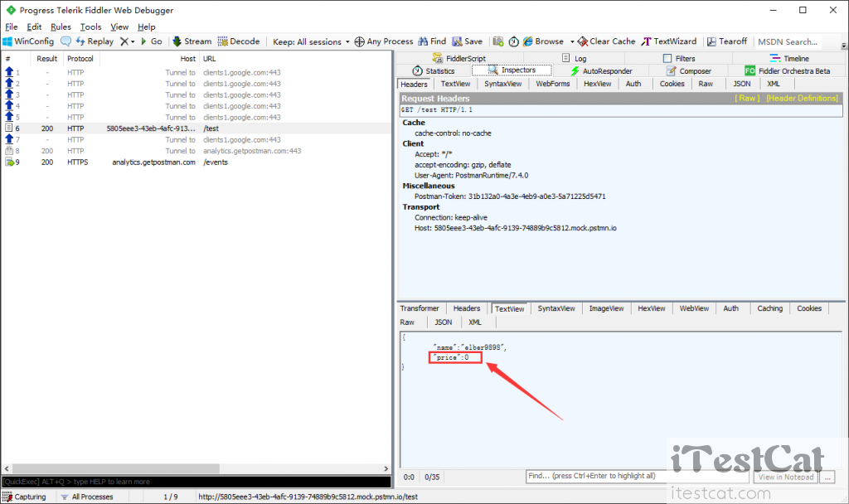The width and height of the screenshot is (849, 504).
Task: Click the QuickExec command box
Action: (x=196, y=482)
